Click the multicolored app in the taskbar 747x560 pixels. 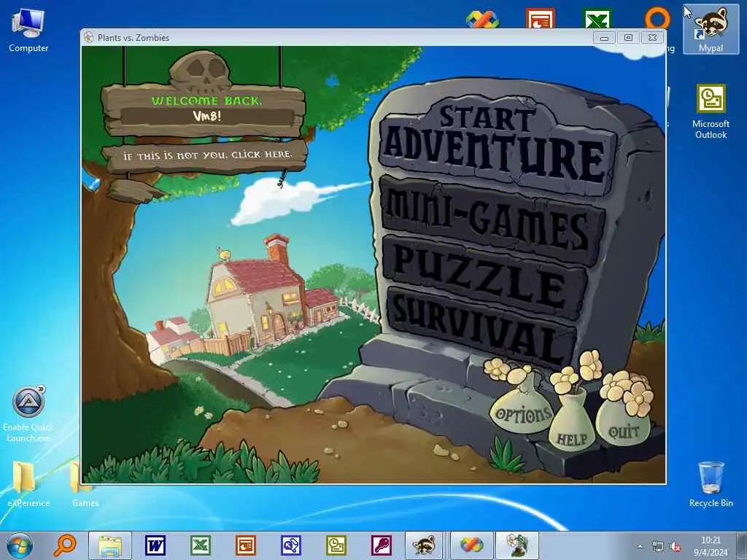coord(471,545)
